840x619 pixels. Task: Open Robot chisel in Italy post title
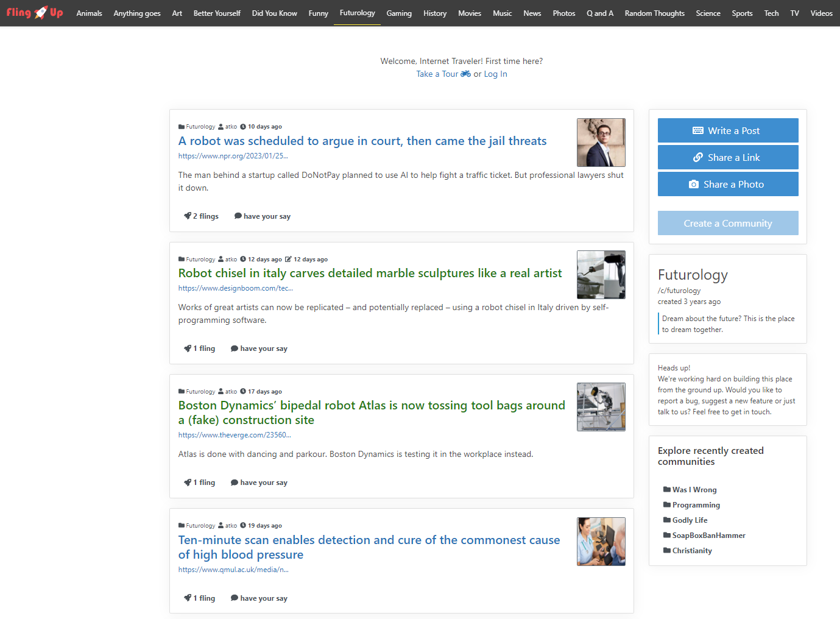coord(370,273)
